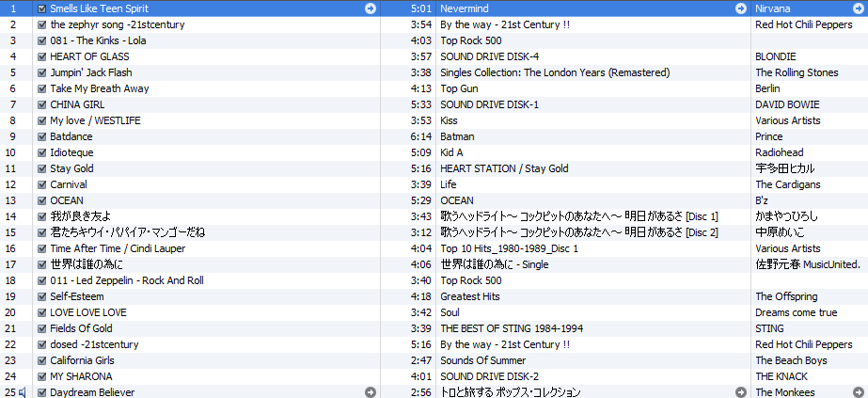Uncheck My love / WESTLIFE checkbox
Screen dimensions: 868x398
click(42, 120)
